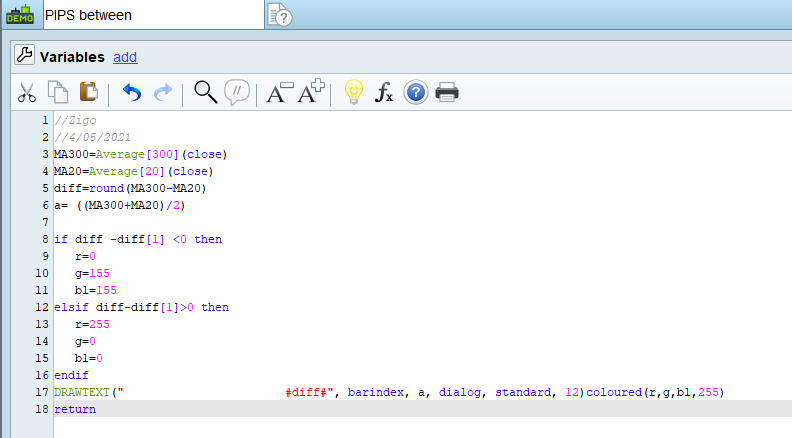
Task: Click the endif keyword on line 16
Action: click(x=71, y=375)
